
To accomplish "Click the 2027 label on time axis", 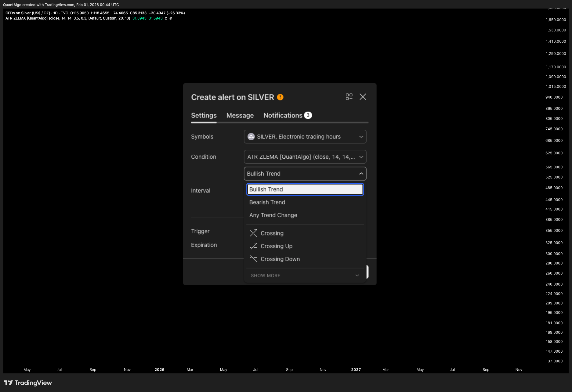I will (x=356, y=369).
